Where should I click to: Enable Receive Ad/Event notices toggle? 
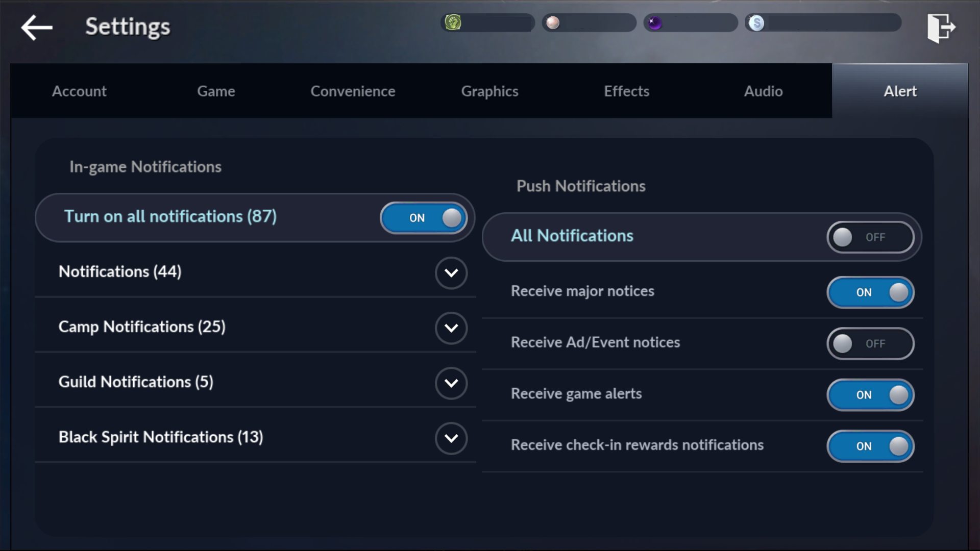(x=870, y=343)
